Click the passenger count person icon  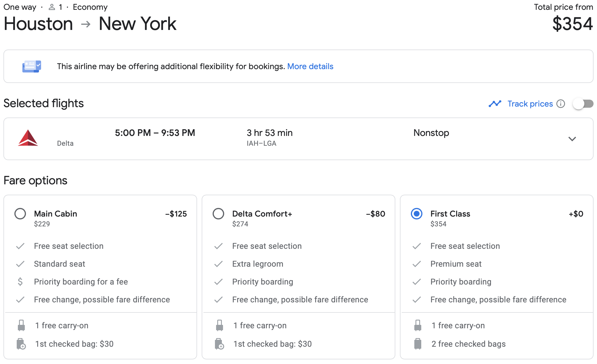pyautogui.click(x=52, y=7)
